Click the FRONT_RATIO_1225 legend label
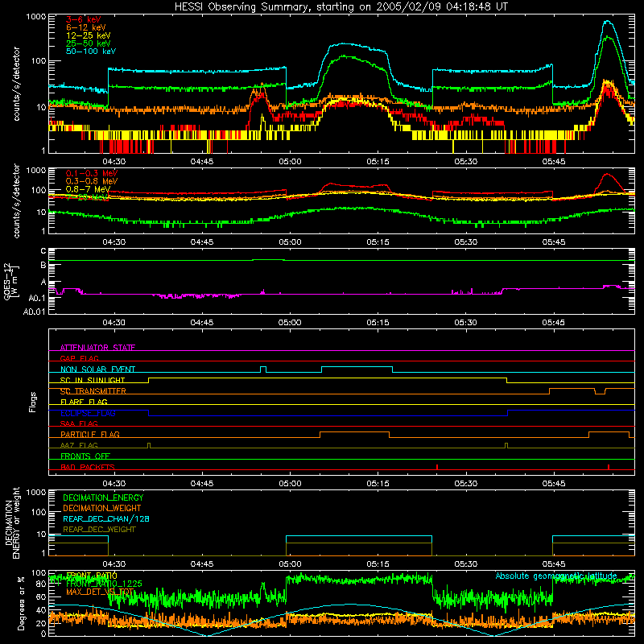 click(104, 584)
